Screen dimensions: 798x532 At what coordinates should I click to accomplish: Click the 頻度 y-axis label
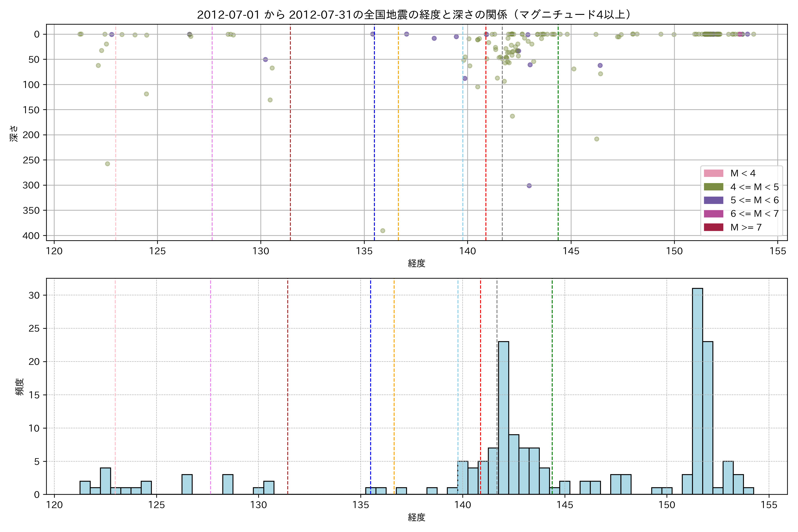[x=20, y=387]
